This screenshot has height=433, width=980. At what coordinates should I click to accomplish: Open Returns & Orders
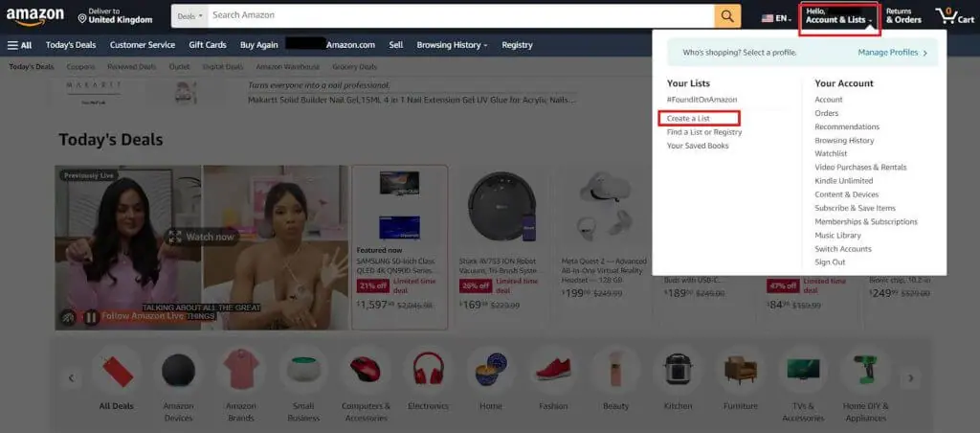903,15
